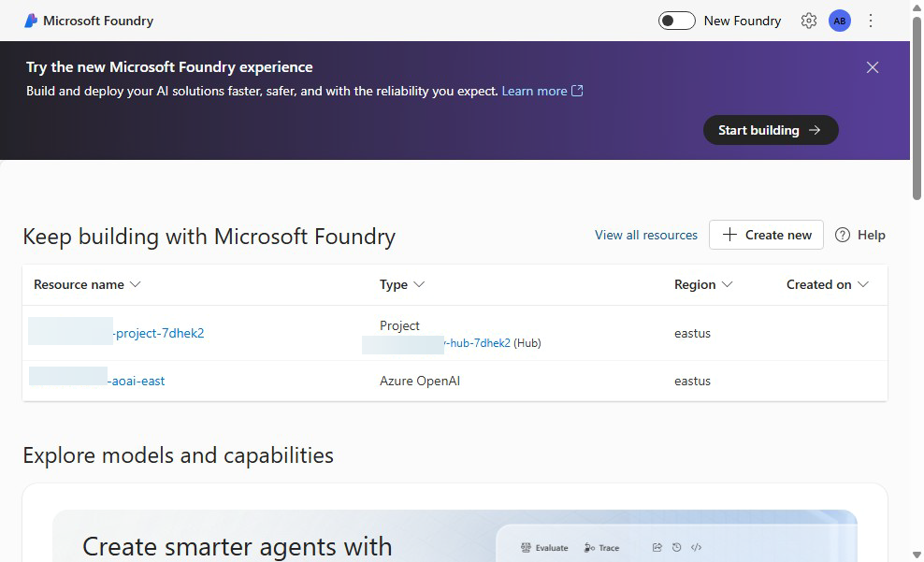Click the Create new button

[766, 235]
